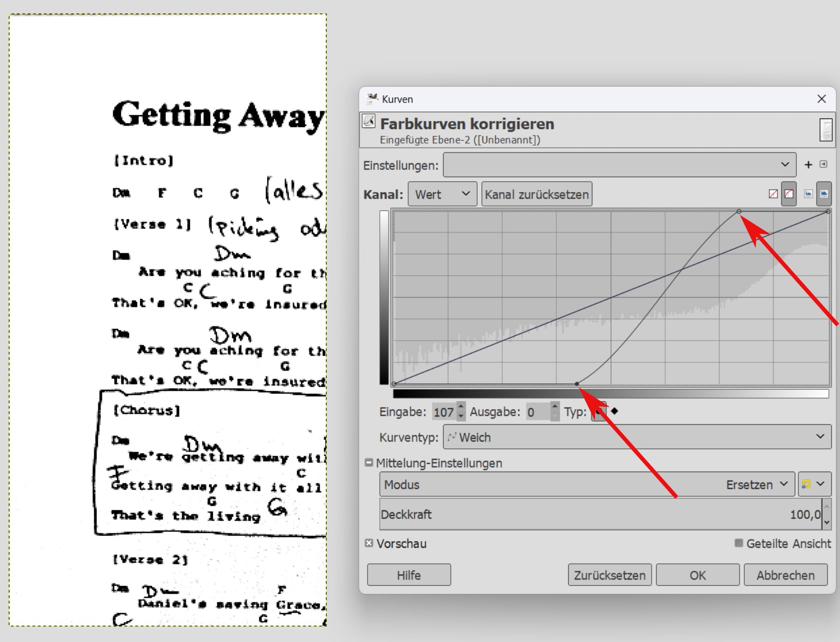The width and height of the screenshot is (840, 642).
Task: Increase the Eingabe value with up stepper
Action: pos(461,407)
